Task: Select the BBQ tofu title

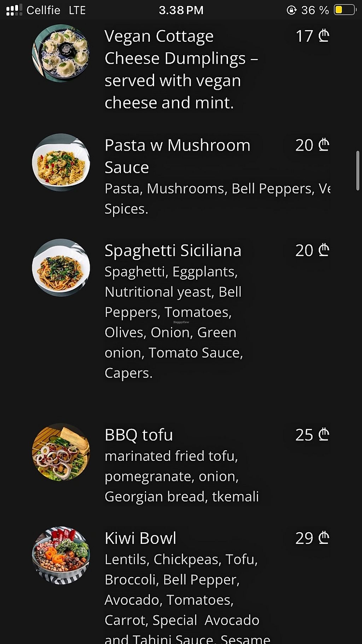Action: click(x=139, y=435)
